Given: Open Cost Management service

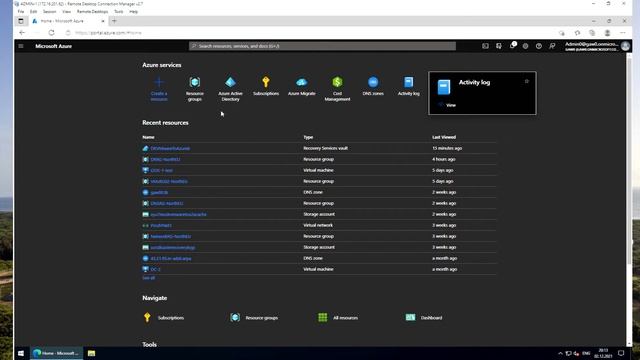Looking at the screenshot, I should [x=337, y=89].
